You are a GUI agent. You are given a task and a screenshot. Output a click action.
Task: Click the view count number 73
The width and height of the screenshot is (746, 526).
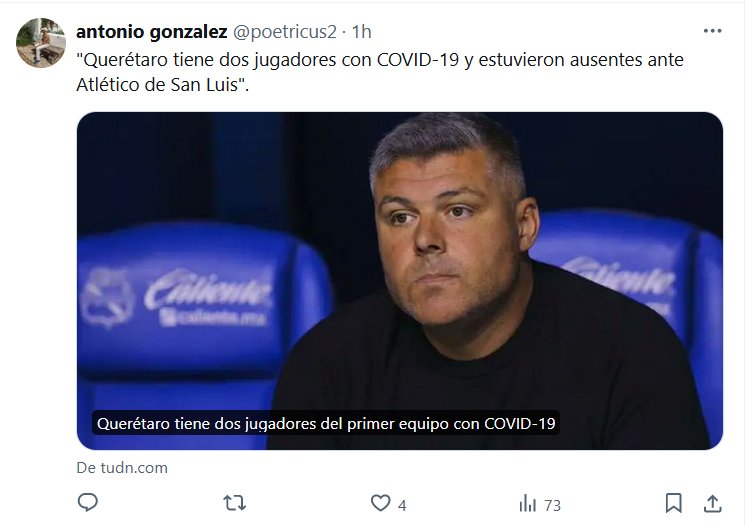552,505
